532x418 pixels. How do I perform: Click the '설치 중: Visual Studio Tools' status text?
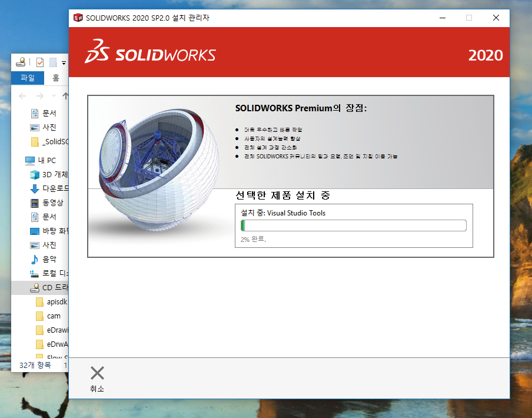[x=283, y=213]
